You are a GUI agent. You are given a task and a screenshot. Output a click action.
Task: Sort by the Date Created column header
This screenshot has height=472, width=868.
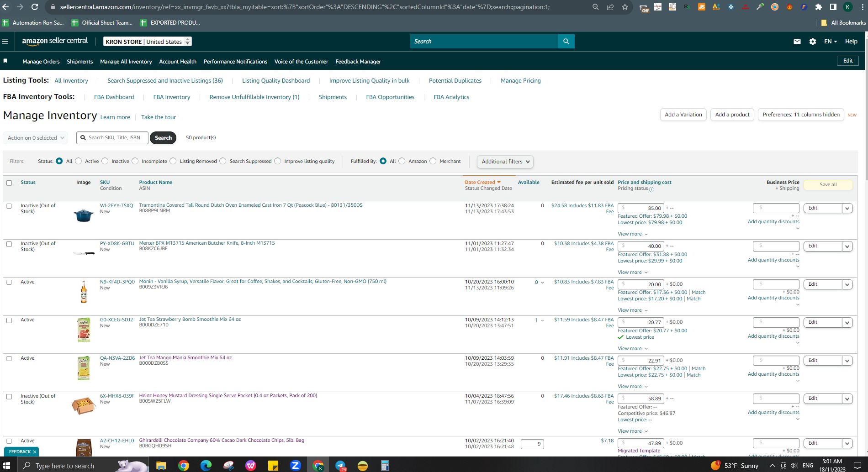click(482, 182)
